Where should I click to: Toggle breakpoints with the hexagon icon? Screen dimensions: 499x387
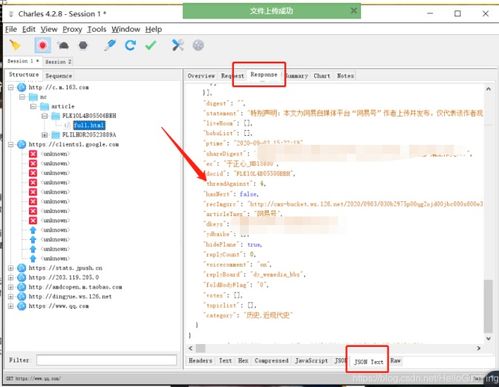[x=83, y=45]
